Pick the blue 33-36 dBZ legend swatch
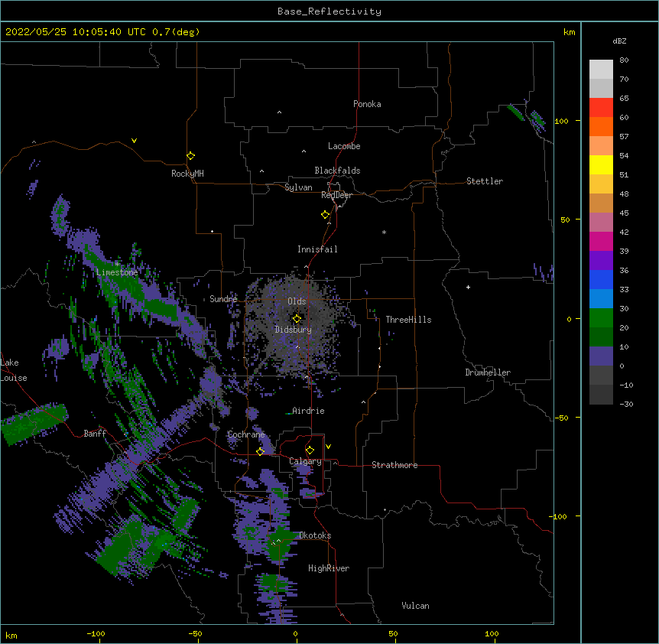Viewport: 659px width, 644px height. coord(601,279)
